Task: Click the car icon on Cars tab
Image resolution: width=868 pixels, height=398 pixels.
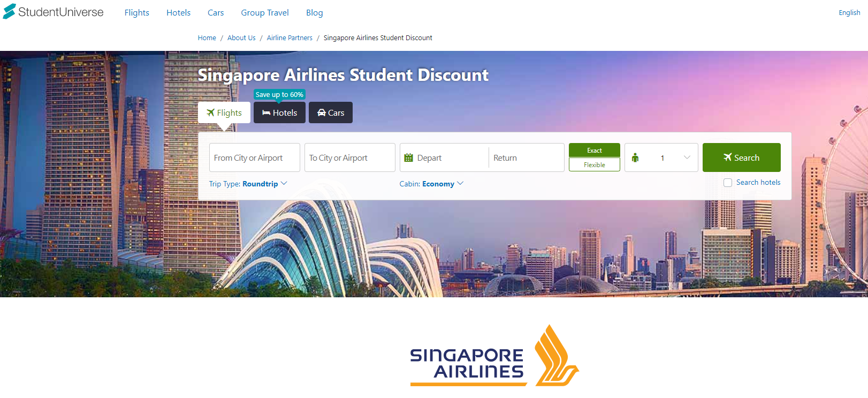Action: pos(322,112)
